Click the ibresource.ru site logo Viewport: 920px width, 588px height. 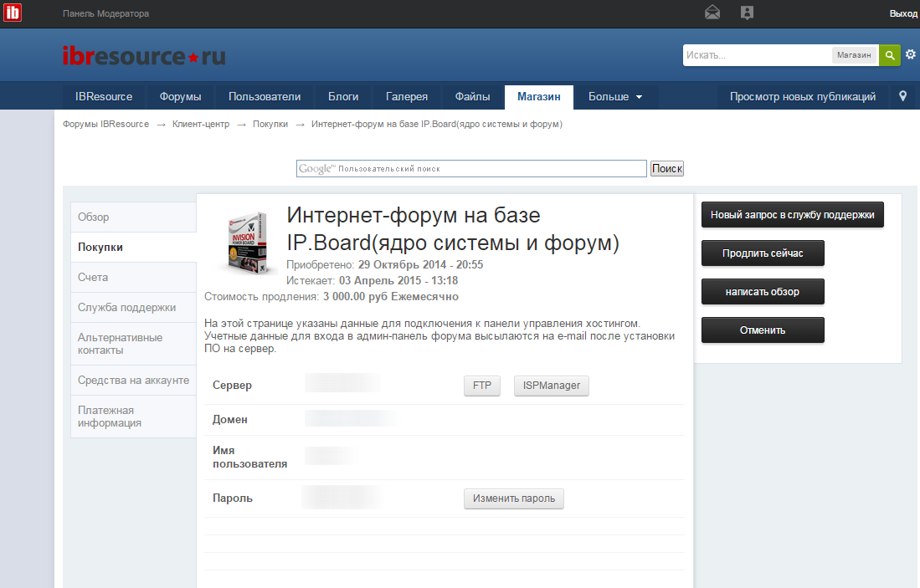144,56
